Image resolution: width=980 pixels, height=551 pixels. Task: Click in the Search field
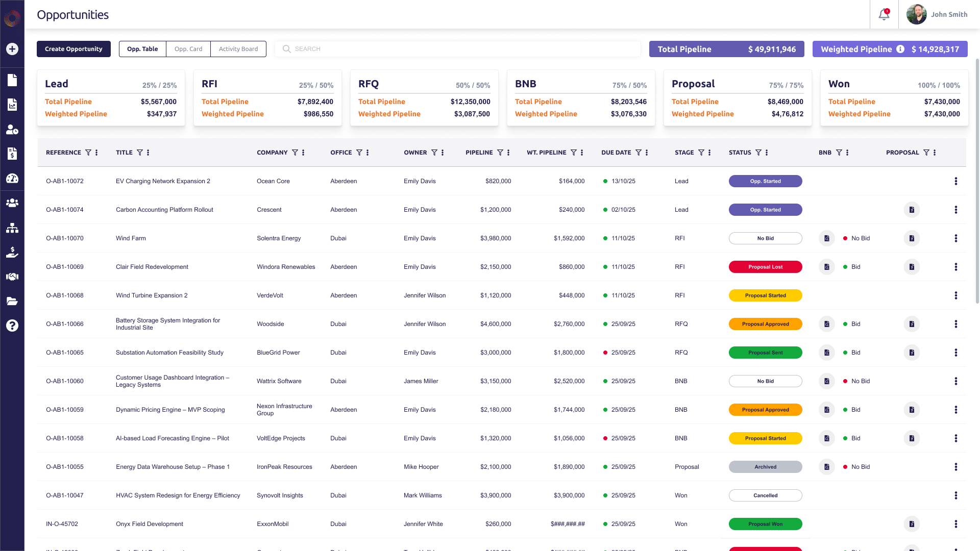click(x=458, y=49)
